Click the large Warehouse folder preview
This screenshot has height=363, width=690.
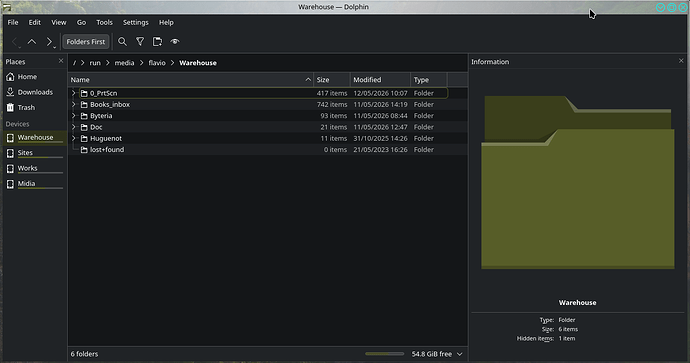pyautogui.click(x=578, y=182)
